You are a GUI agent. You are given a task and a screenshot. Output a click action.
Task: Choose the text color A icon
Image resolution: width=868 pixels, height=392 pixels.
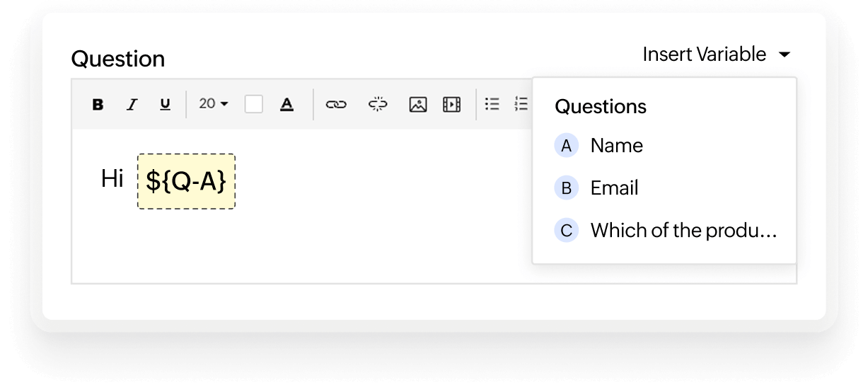coord(287,105)
